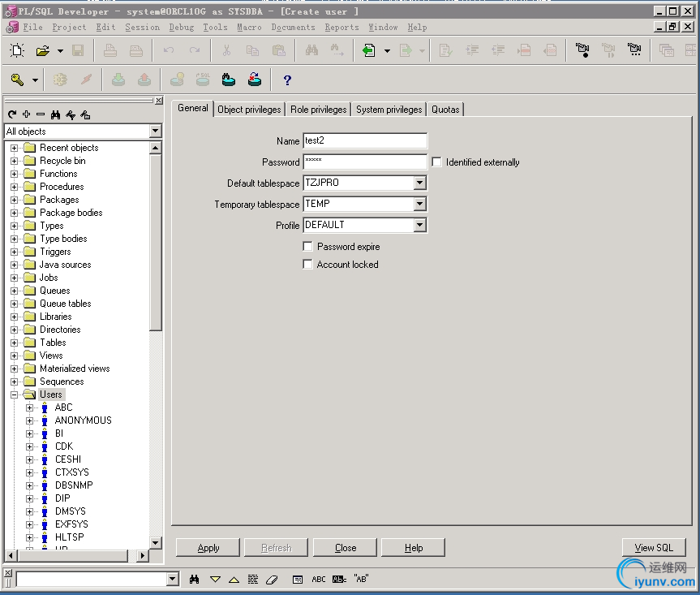Switch to Quotas tab
700x595 pixels.
(445, 110)
